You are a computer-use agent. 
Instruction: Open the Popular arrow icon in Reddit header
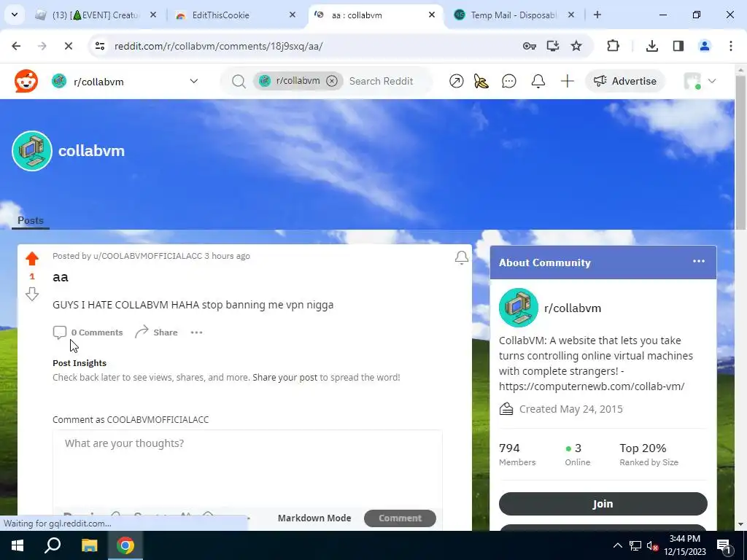pos(456,82)
